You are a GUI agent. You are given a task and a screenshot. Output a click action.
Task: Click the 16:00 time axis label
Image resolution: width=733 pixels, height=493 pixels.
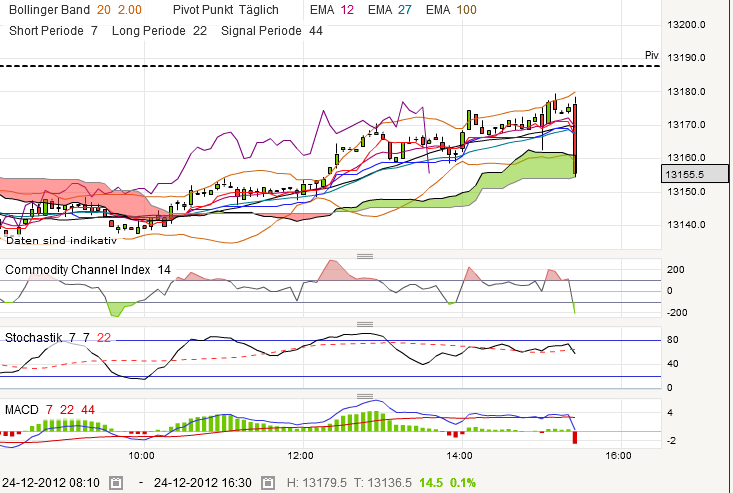618,456
